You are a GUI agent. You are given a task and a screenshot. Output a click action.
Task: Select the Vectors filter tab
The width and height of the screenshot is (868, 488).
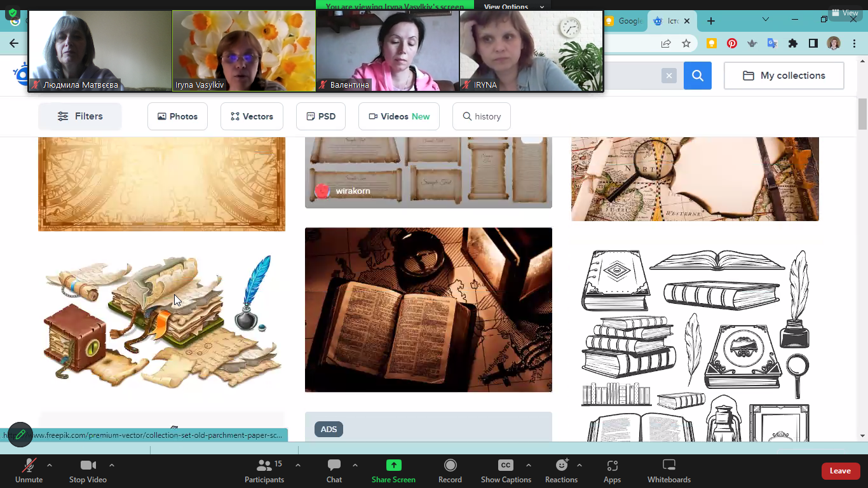[252, 116]
